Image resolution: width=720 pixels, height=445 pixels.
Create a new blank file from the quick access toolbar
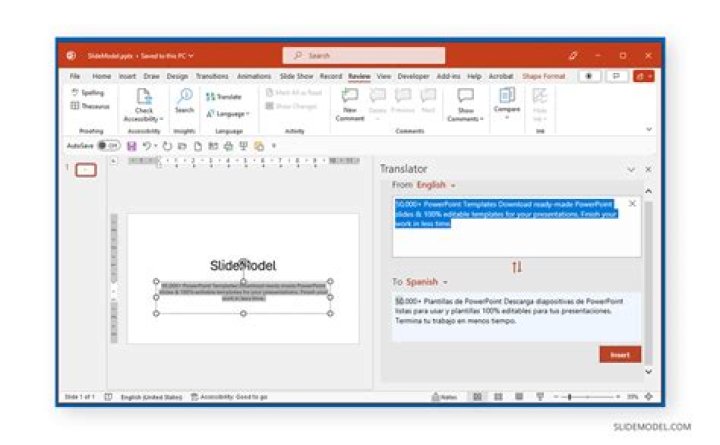[x=198, y=146]
